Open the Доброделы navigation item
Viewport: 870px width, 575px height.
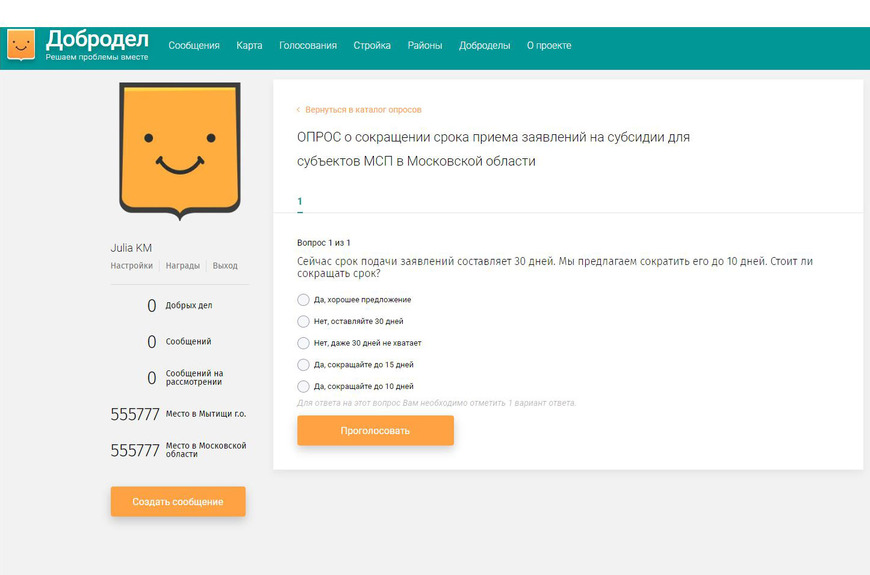click(x=484, y=45)
